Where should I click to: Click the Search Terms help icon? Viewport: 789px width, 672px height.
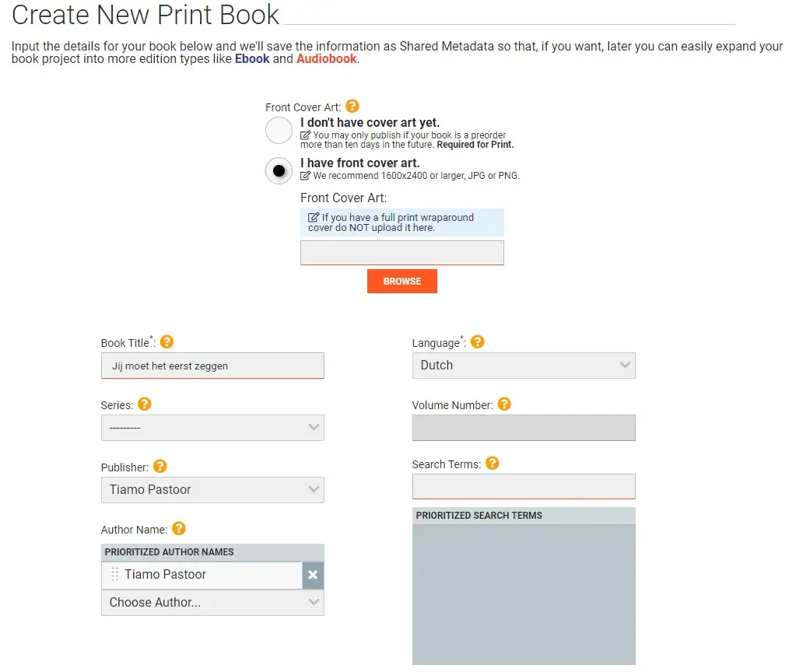click(x=493, y=463)
